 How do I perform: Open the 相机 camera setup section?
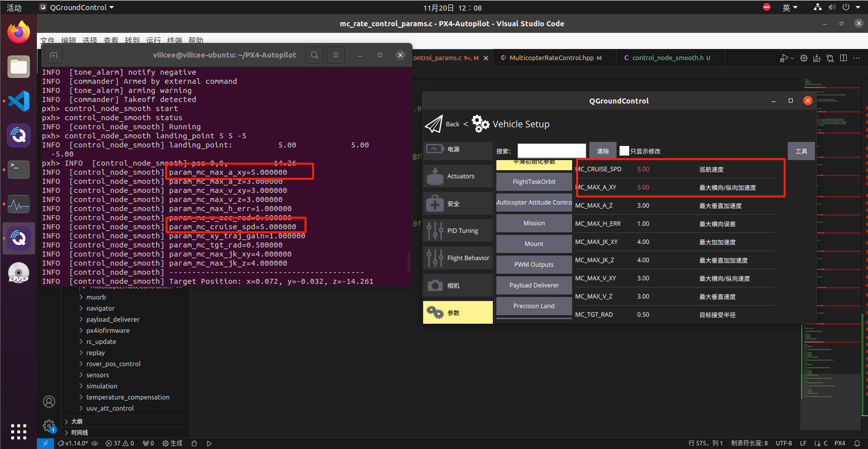(458, 285)
